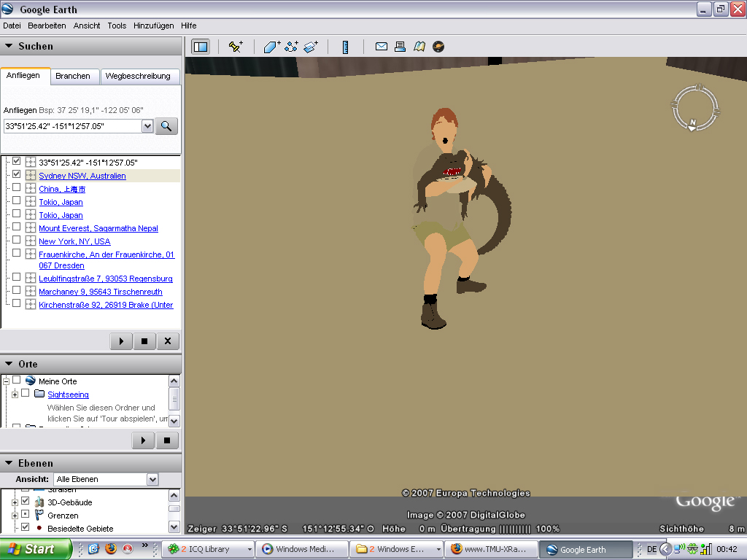Open Leublfingstraße 7 Regensburg link
Viewport: 747px width, 560px height.
pyautogui.click(x=106, y=279)
